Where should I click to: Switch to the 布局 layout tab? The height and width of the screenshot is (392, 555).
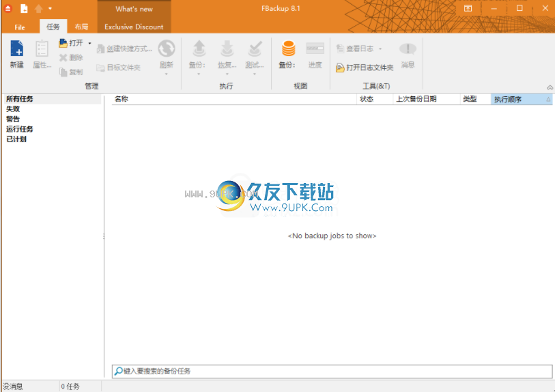(81, 27)
